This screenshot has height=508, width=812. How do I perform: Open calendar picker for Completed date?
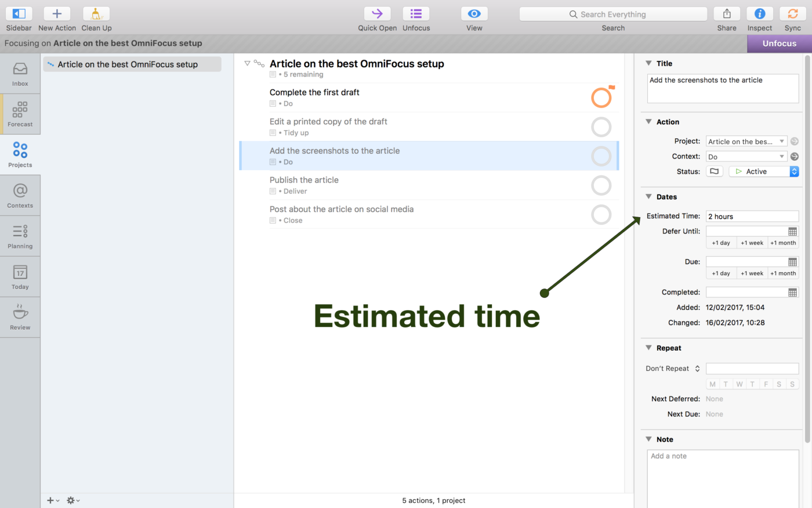[x=793, y=293]
